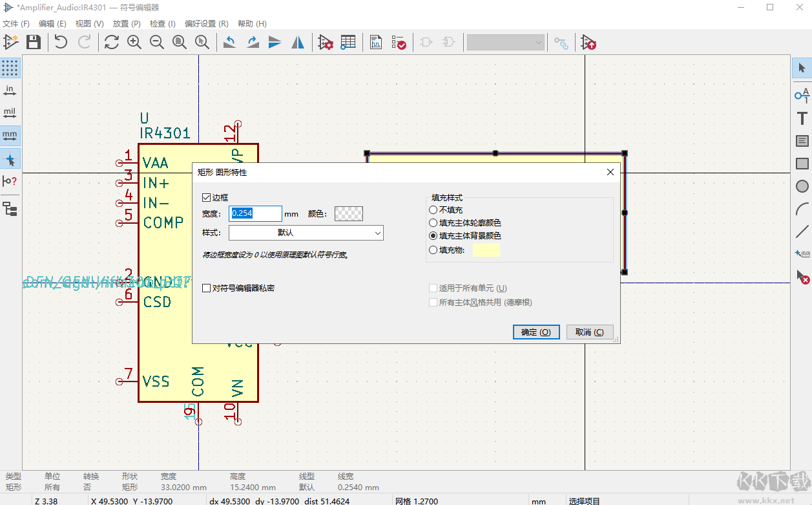The height and width of the screenshot is (505, 812).
Task: Click the Undo arrow icon
Action: [x=61, y=43]
